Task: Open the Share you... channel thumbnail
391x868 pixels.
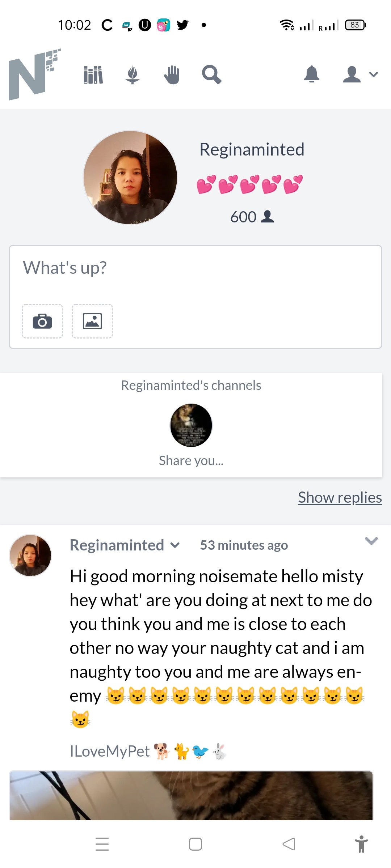Action: coord(191,425)
